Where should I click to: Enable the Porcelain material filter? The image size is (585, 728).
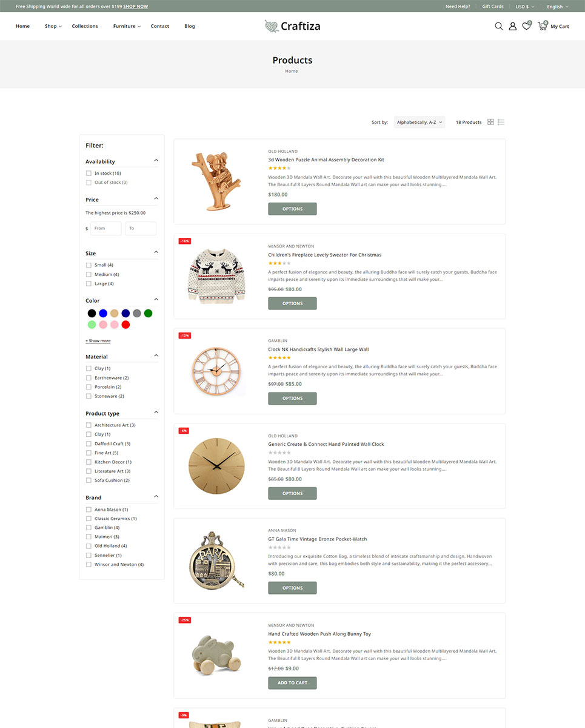89,387
